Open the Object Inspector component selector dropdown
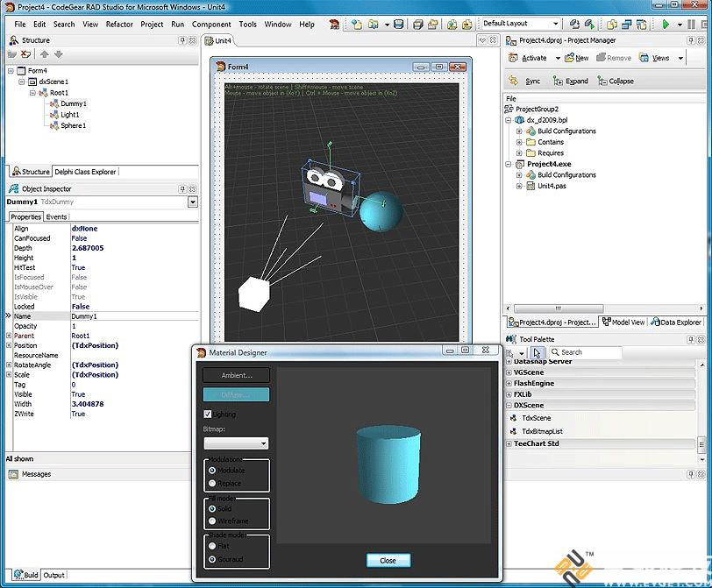Viewport: 712px width, 588px height. [x=193, y=202]
